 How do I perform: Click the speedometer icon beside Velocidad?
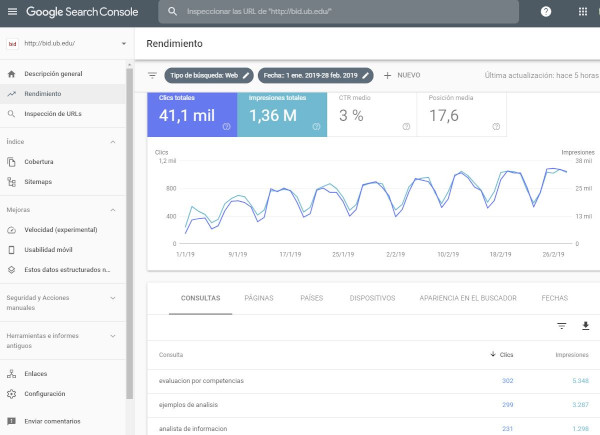click(11, 230)
